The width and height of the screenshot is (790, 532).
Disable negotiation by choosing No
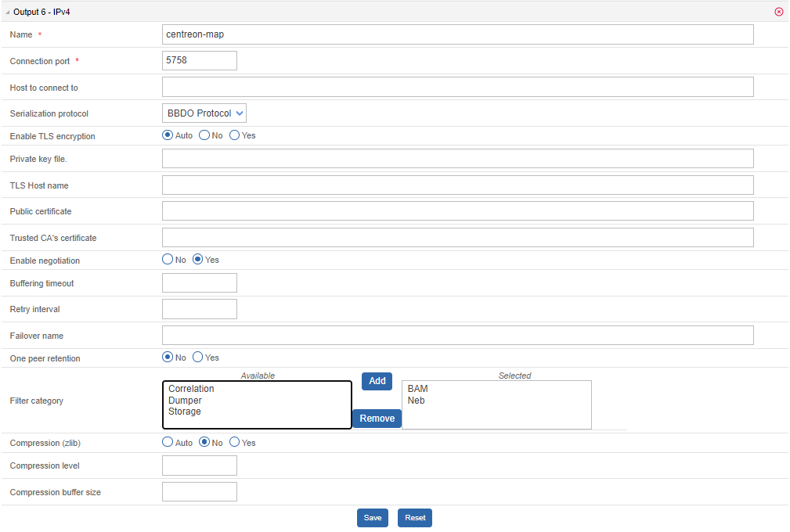[x=168, y=260]
